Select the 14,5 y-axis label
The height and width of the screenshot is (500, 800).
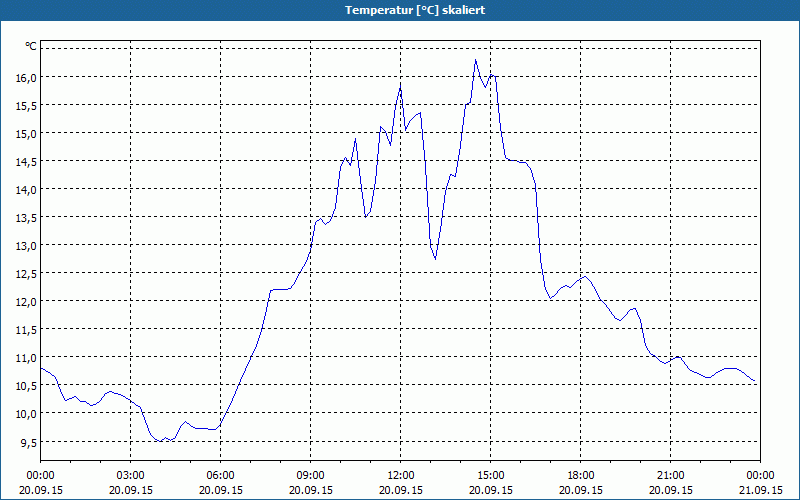point(26,162)
